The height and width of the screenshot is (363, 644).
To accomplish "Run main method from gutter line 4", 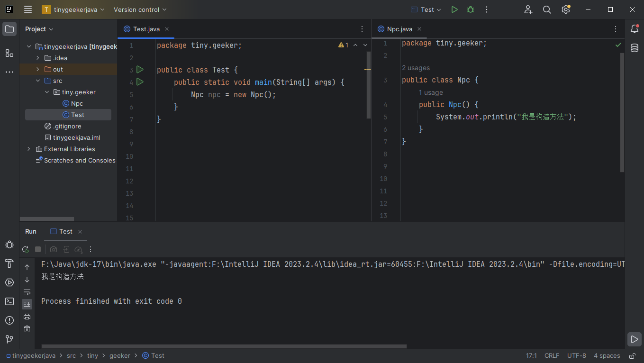I will [140, 82].
